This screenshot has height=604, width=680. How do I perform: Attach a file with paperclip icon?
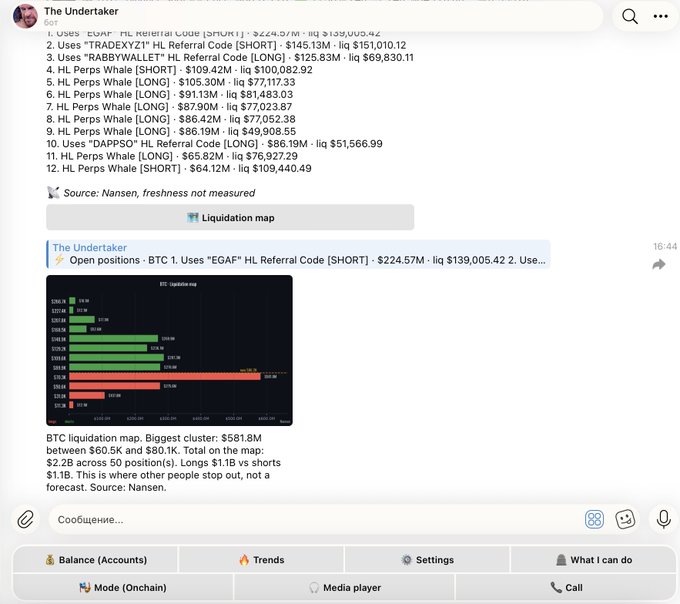(x=26, y=519)
